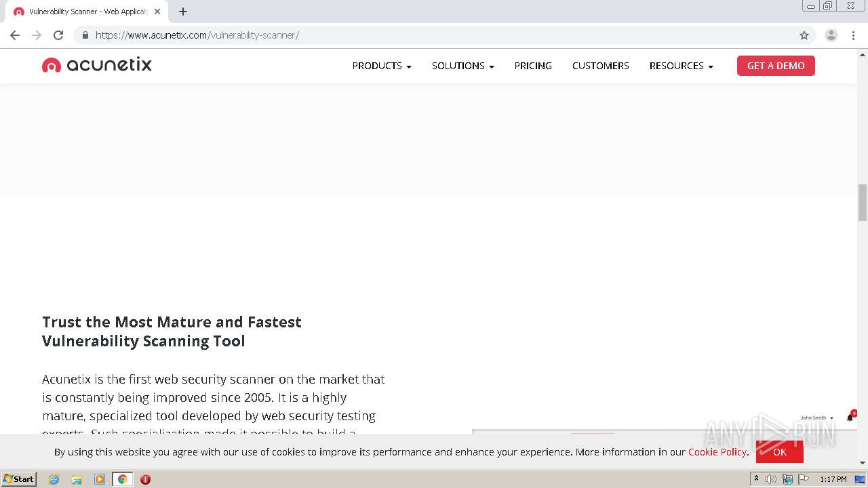Open Chrome profile avatar menu
This screenshot has width=868, height=488.
click(831, 35)
